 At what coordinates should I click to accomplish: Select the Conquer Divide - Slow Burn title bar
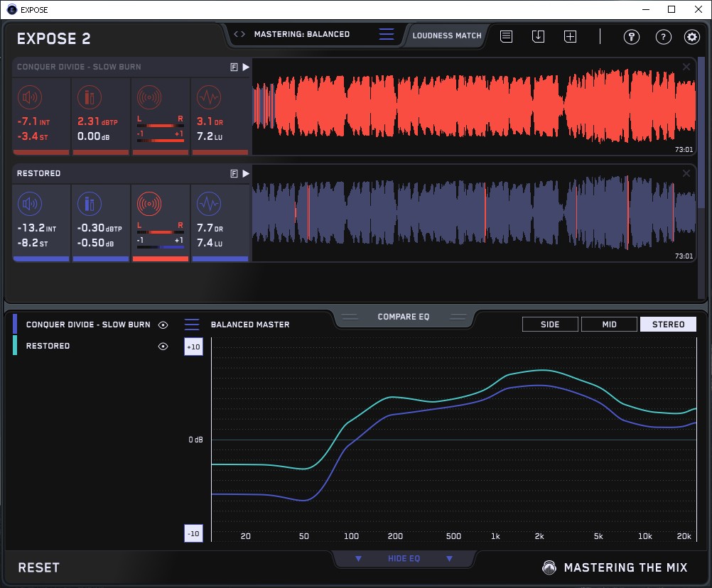pos(131,67)
